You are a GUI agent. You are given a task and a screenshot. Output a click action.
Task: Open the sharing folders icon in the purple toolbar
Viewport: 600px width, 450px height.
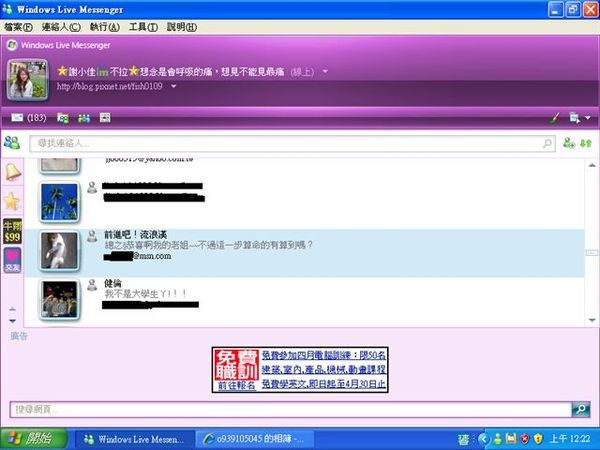(63, 118)
